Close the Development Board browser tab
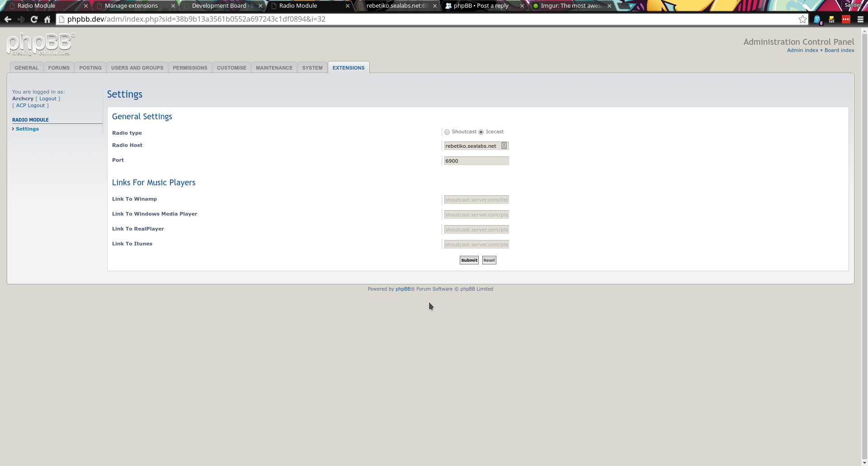 260,6
